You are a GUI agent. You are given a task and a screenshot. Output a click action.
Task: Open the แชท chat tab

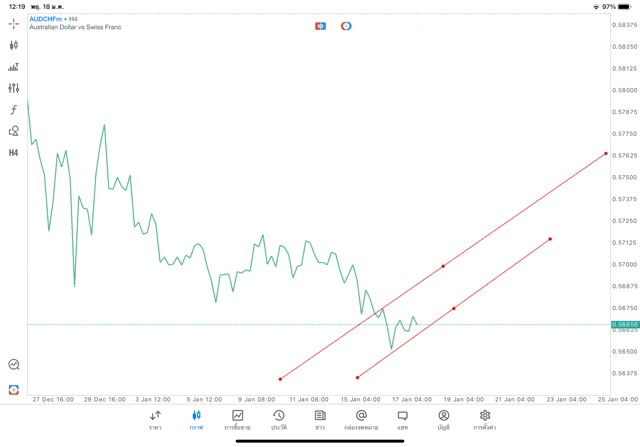click(402, 420)
